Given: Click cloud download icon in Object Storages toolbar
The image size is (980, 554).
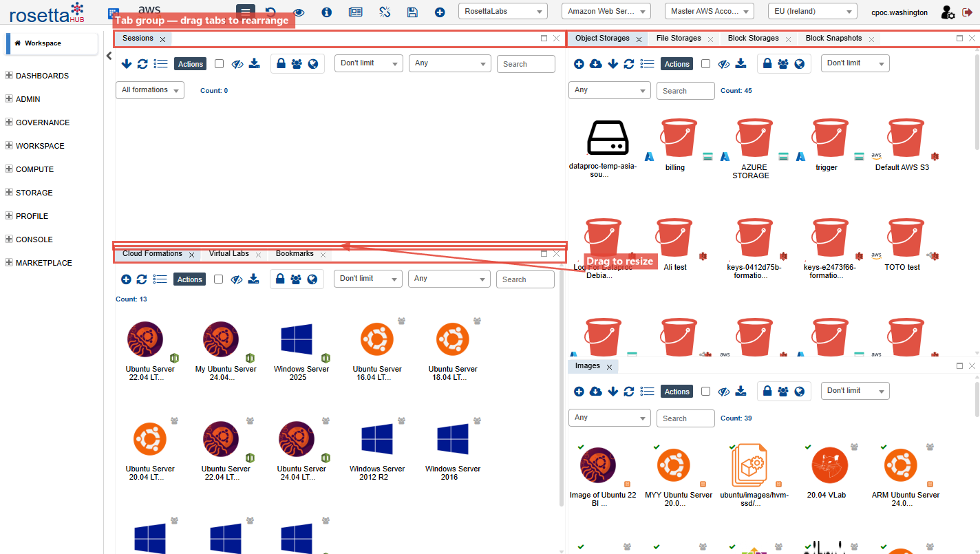Looking at the screenshot, I should [x=596, y=64].
